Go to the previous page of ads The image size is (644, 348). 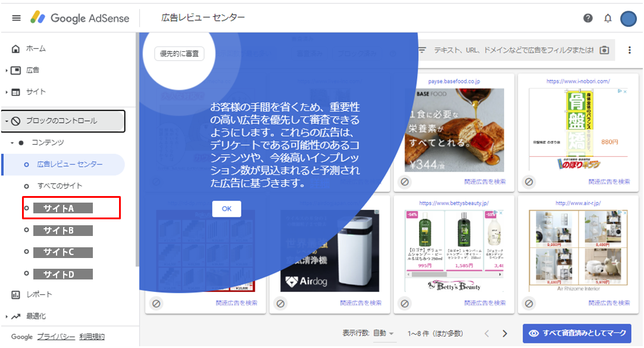click(487, 334)
